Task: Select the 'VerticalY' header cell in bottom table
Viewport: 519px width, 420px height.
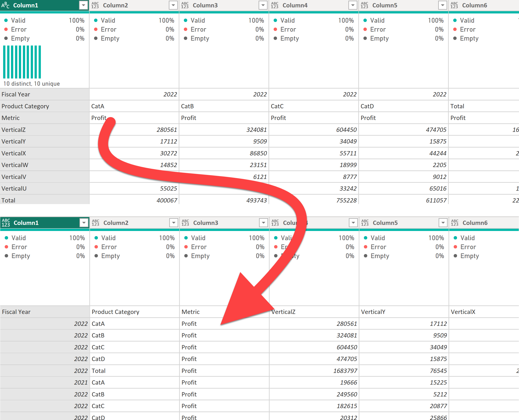Action: click(x=404, y=312)
